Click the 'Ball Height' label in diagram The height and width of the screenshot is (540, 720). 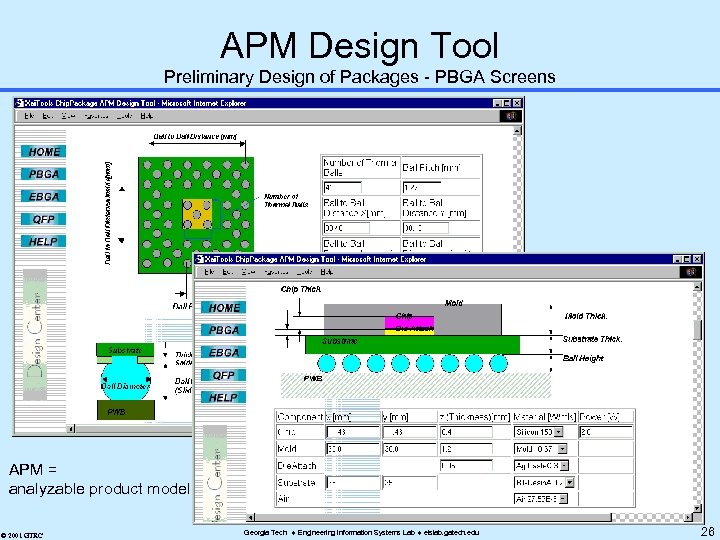pyautogui.click(x=583, y=358)
